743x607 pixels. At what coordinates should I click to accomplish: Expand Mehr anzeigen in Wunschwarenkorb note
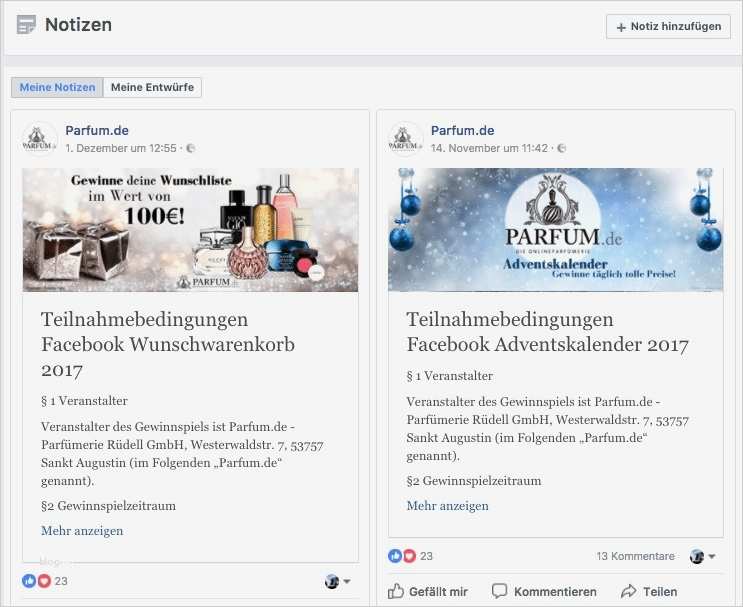click(82, 531)
